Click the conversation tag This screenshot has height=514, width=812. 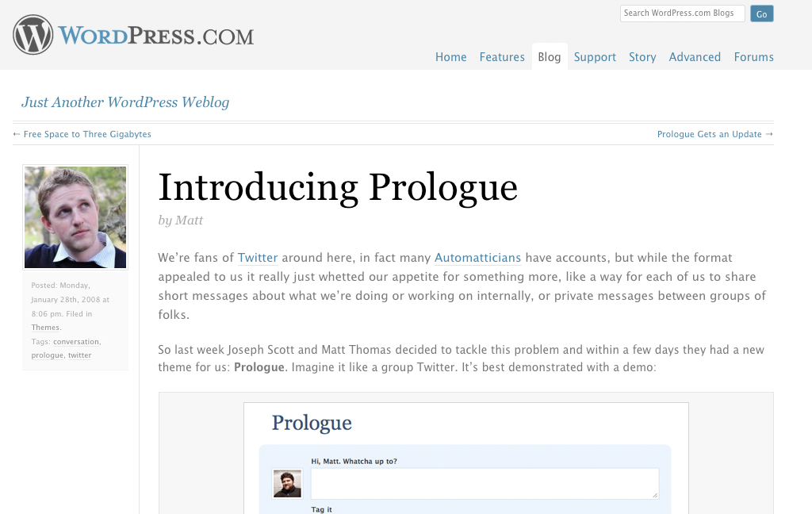click(x=76, y=342)
